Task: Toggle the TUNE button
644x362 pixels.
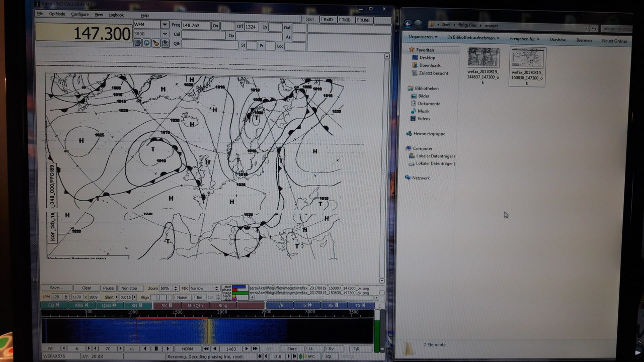Action: [x=363, y=20]
